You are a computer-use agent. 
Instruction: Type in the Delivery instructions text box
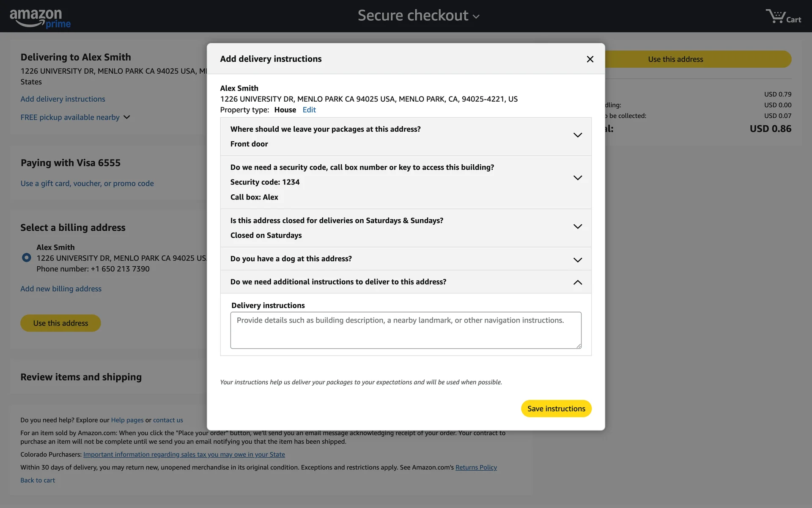pos(406,331)
